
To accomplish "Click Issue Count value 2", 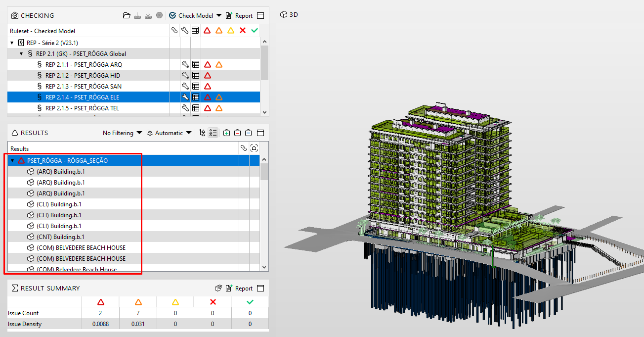I will [x=100, y=313].
